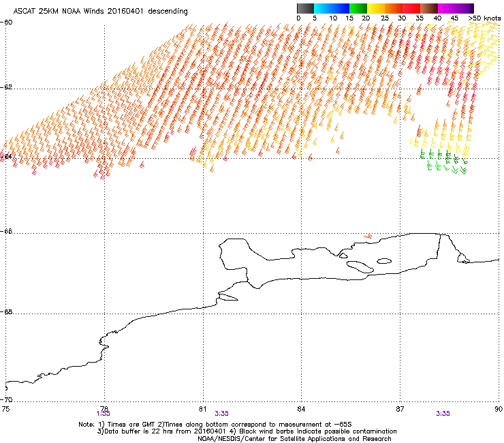
Task: Click the latitude label '-68'
Action: 6,311
